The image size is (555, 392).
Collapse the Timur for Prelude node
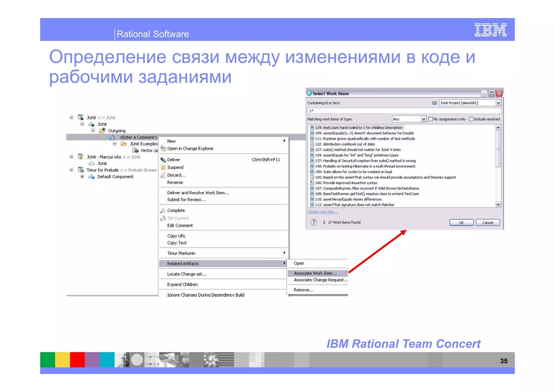tap(71, 170)
